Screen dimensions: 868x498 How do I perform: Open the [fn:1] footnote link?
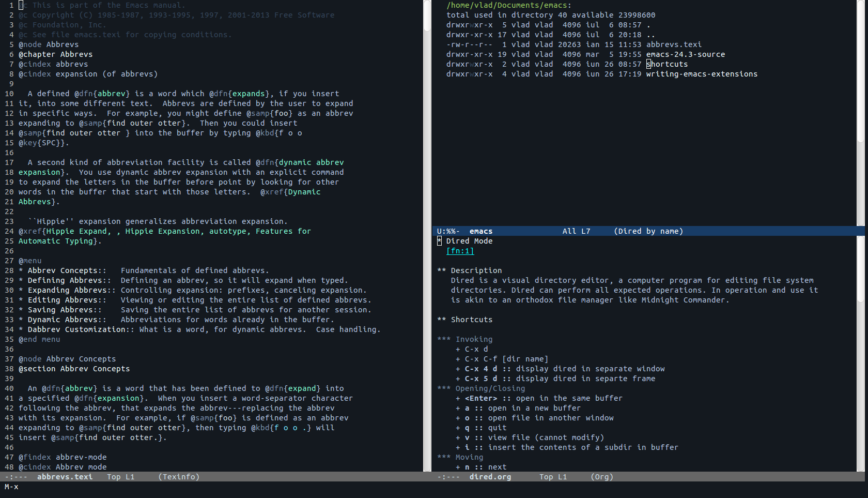[x=460, y=251]
